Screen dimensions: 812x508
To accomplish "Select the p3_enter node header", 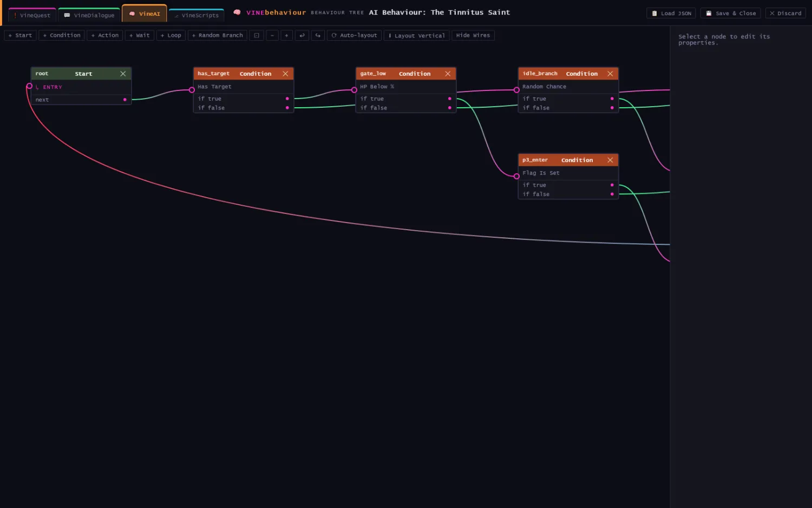I will coord(568,160).
